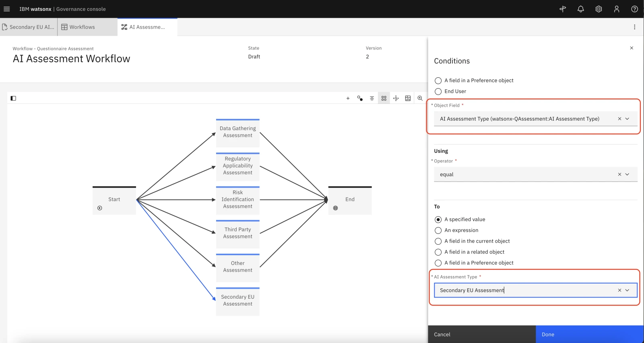Select the Secondary EU Assessment stage
Screen dimensions: 644x343
click(x=238, y=302)
